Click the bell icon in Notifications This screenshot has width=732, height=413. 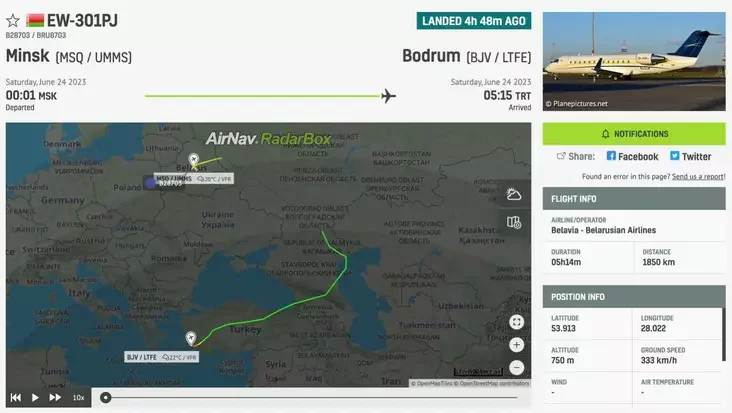click(x=605, y=134)
